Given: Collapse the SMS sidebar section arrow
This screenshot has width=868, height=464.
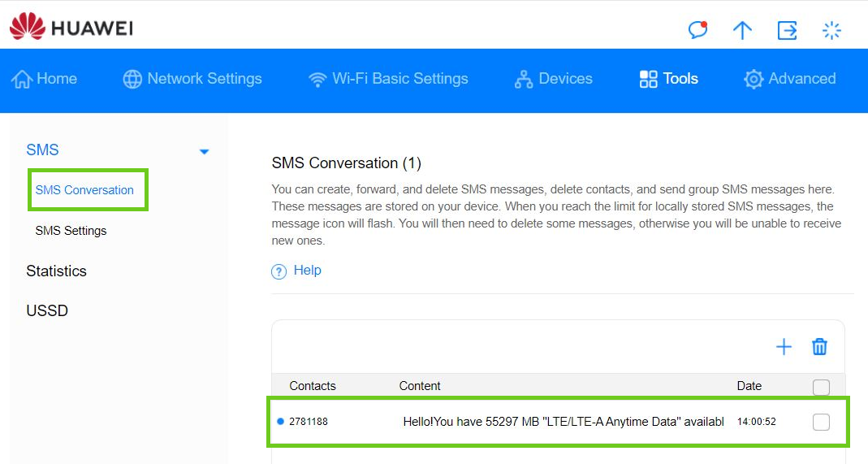Looking at the screenshot, I should [204, 151].
